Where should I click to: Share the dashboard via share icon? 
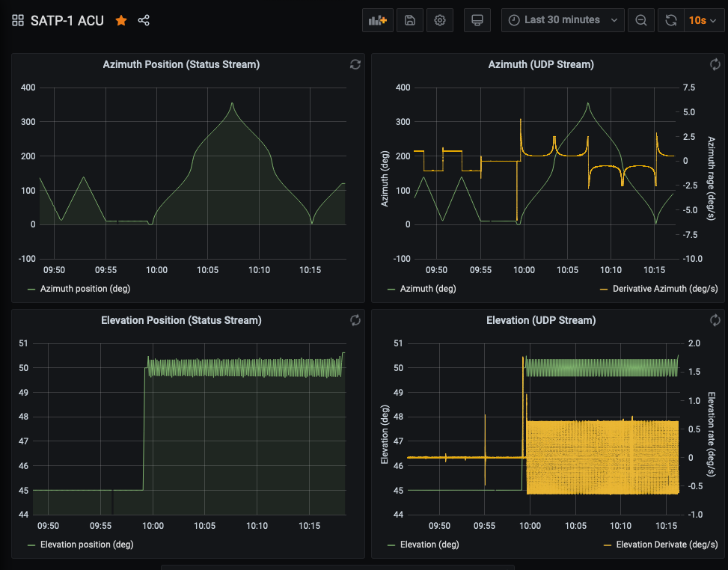pos(144,21)
